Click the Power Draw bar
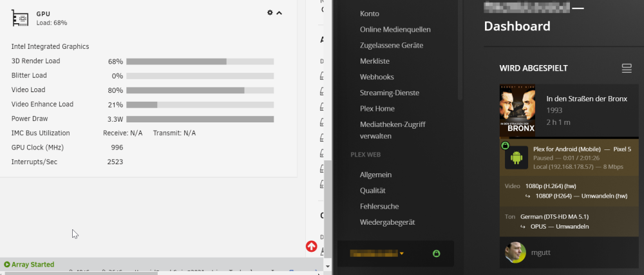Viewport: 644px width, 275px height. point(200,119)
